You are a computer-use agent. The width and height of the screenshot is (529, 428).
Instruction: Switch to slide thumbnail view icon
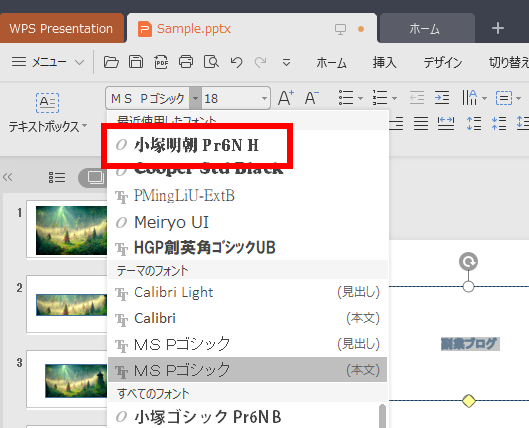coord(95,177)
